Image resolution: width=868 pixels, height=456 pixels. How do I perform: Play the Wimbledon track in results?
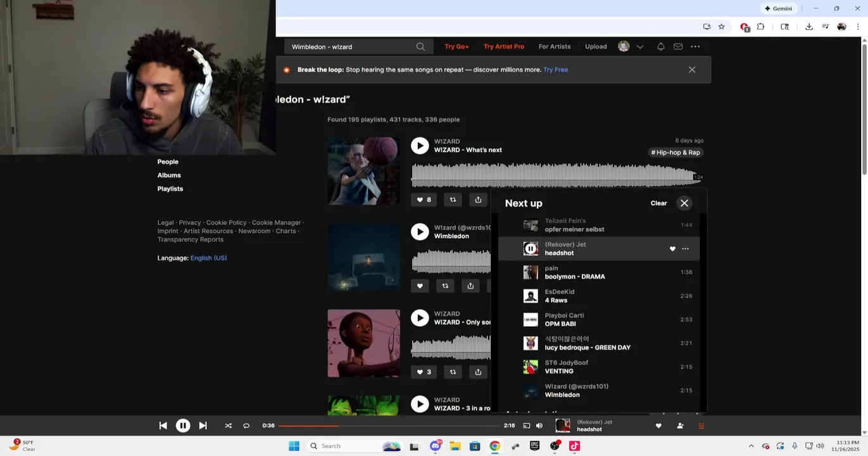pos(420,232)
